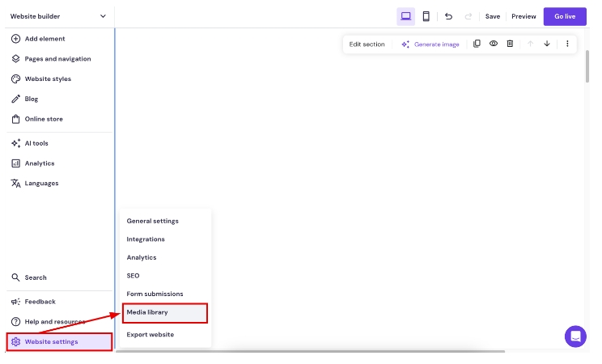
Task: Click the horizontal scrollbar at bottom
Action: pyautogui.click(x=310, y=351)
